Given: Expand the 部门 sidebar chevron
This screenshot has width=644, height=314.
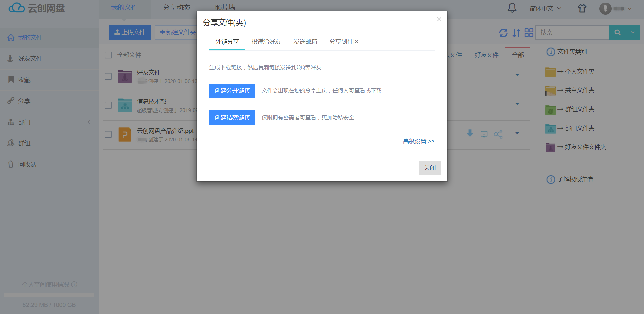Looking at the screenshot, I should coord(89,122).
